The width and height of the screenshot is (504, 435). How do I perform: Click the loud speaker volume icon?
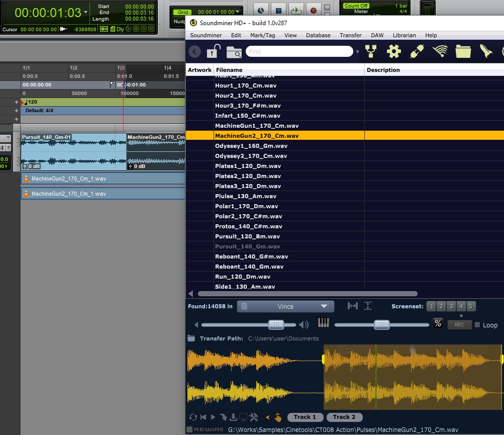(304, 325)
